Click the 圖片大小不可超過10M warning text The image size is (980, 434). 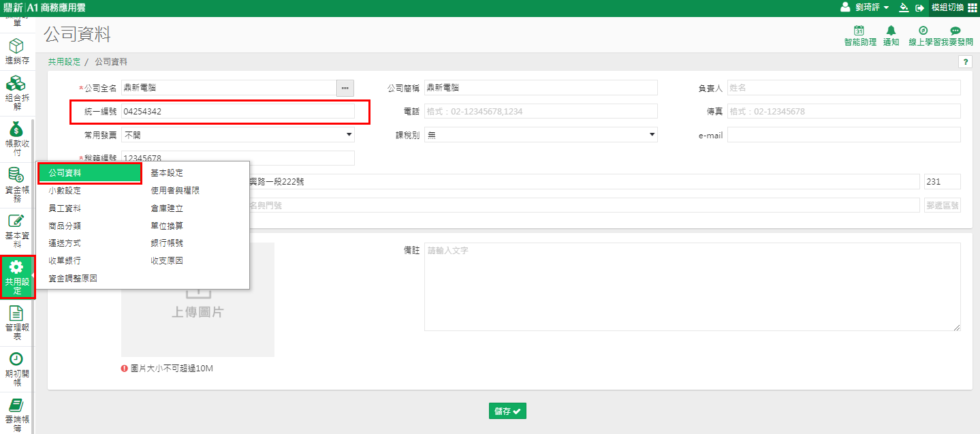[172, 369]
